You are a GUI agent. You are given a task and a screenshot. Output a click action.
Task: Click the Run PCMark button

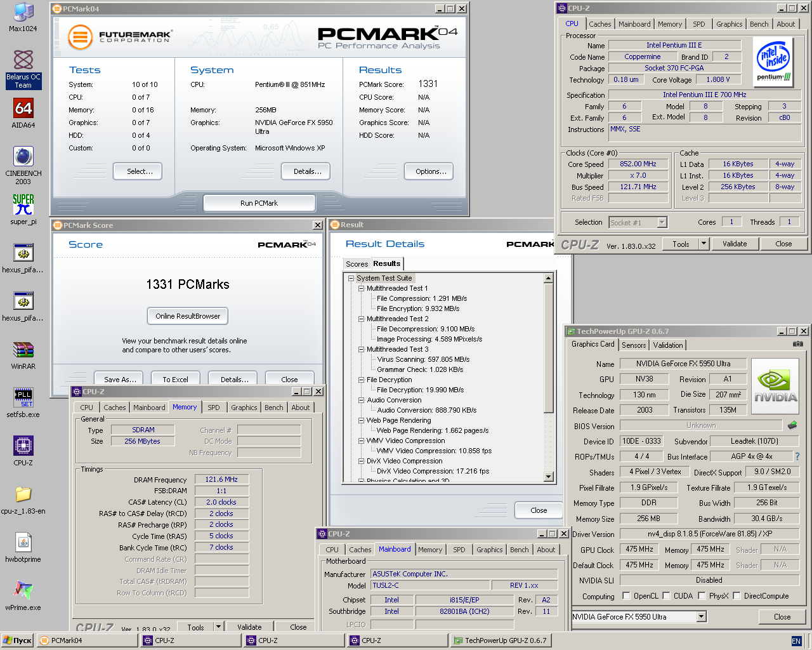[259, 203]
